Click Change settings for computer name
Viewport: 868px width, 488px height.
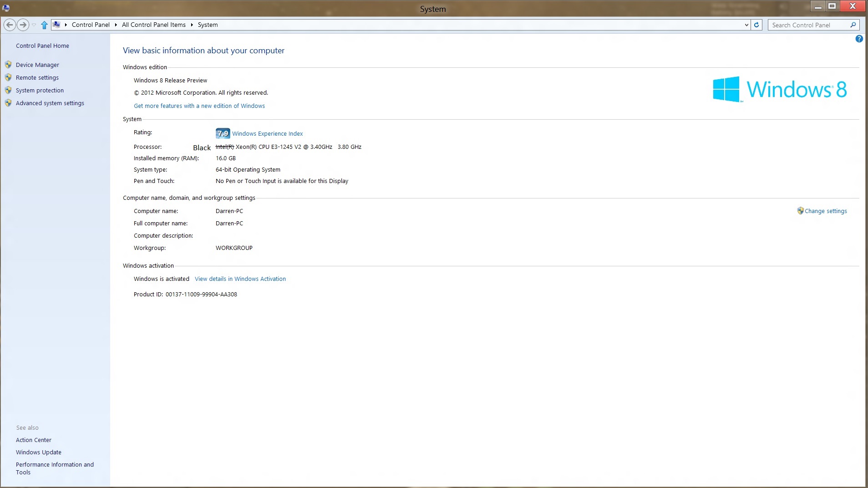tap(826, 211)
